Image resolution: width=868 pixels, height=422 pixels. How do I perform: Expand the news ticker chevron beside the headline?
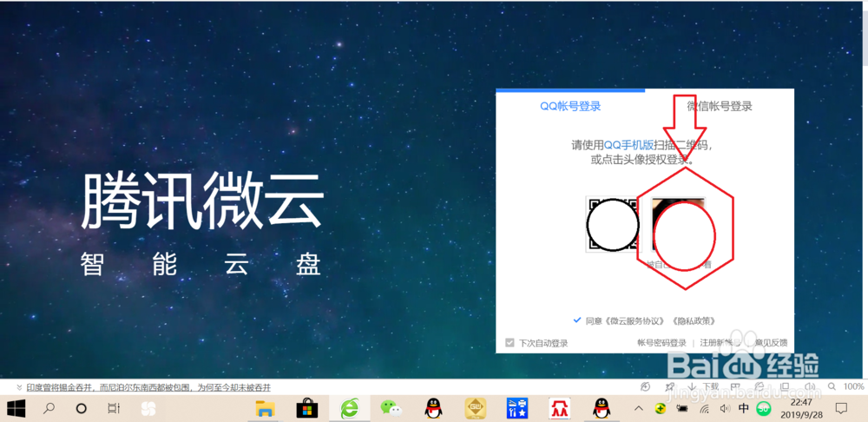(x=19, y=387)
